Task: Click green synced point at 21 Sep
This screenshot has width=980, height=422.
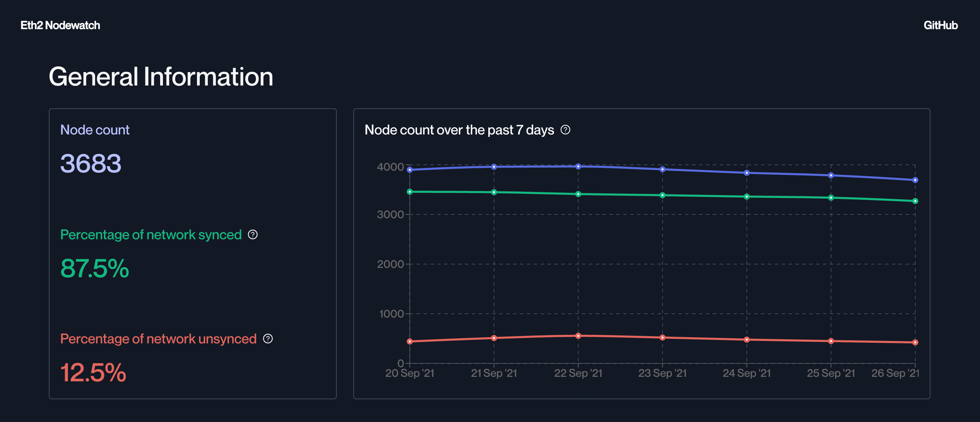Action: coord(494,192)
